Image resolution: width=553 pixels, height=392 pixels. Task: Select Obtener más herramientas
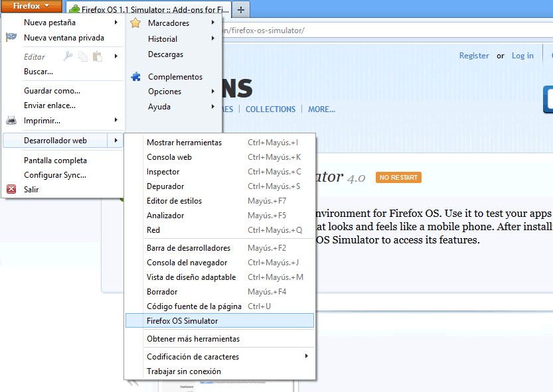point(219,339)
